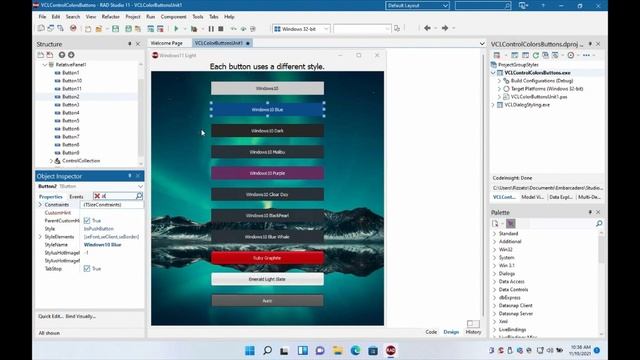Click the Open folder icon in the toolbar
Image resolution: width=640 pixels, height=360 pixels.
(x=98, y=29)
